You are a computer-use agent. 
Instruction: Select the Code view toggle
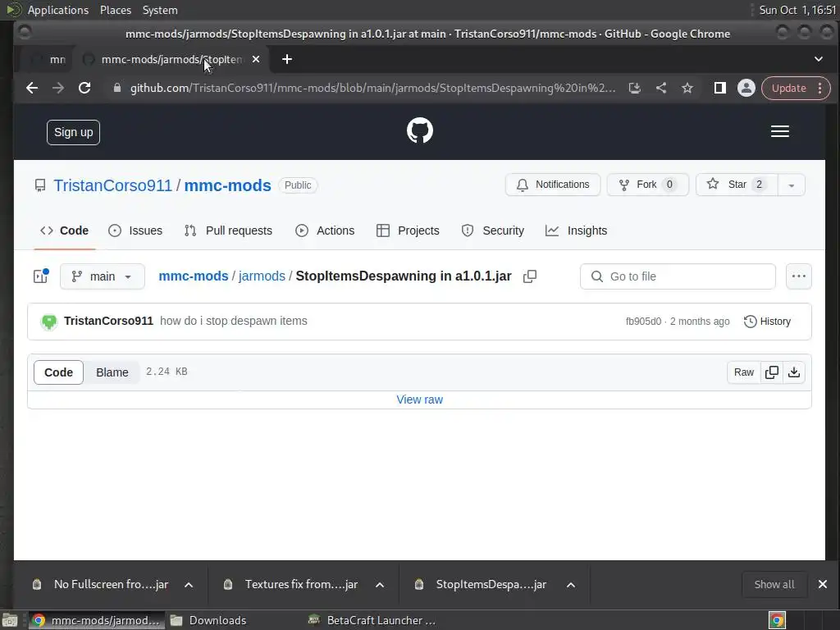(58, 372)
